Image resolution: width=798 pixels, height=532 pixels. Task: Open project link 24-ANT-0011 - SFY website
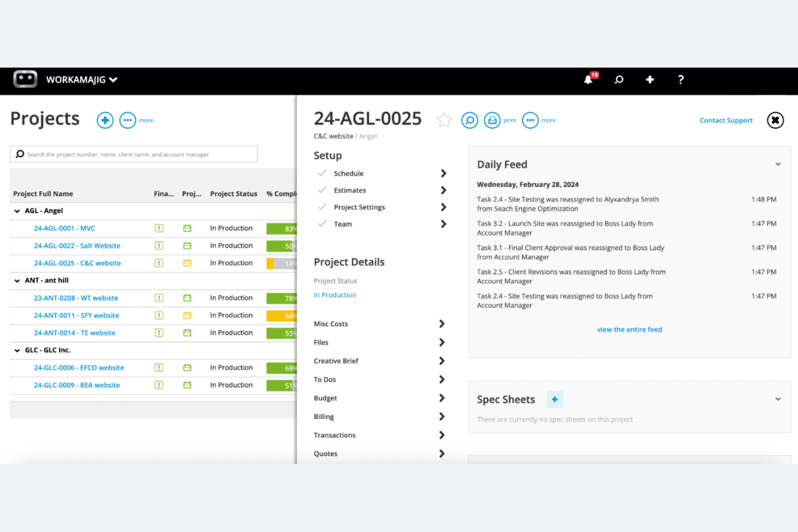pyautogui.click(x=77, y=315)
